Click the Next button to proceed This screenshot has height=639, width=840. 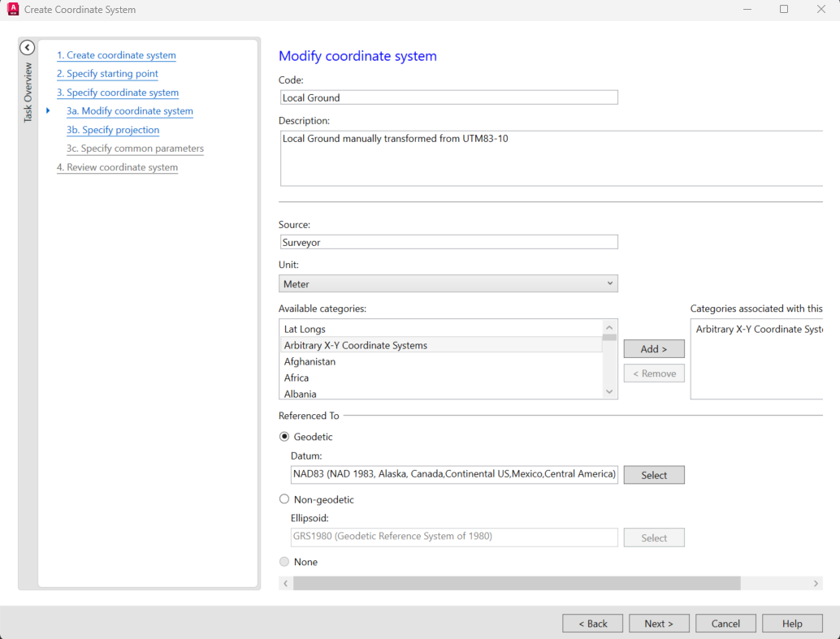[x=659, y=623]
